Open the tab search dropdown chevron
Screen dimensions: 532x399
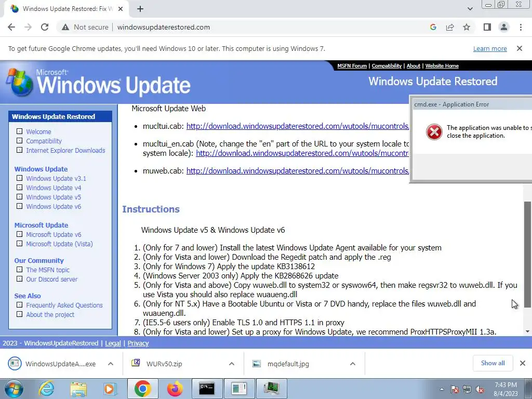click(470, 9)
